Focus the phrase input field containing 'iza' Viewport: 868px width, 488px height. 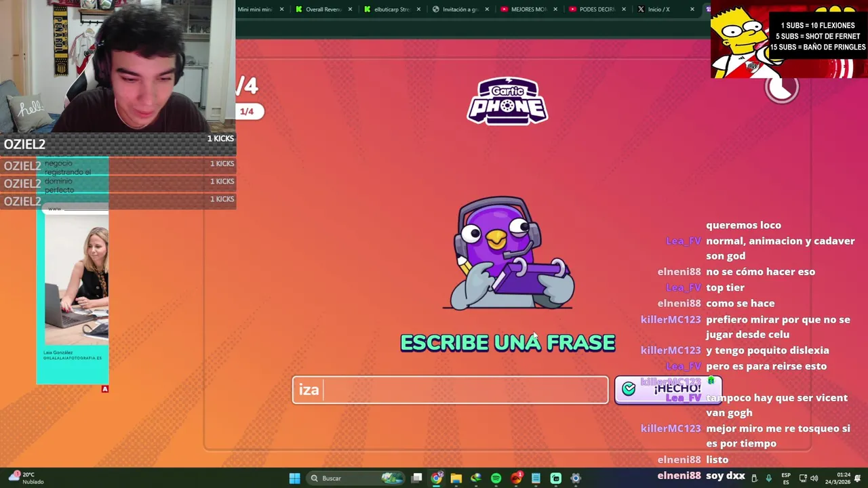click(x=450, y=390)
